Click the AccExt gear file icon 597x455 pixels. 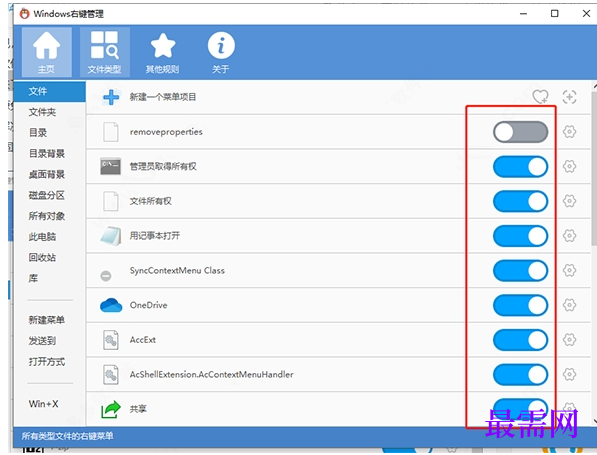click(x=110, y=340)
